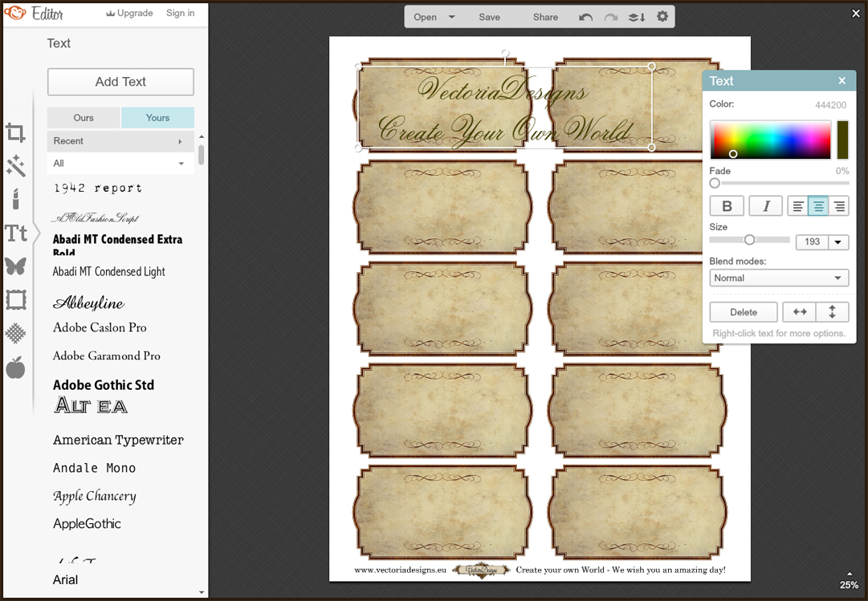Screen dimensions: 868x601
Task: Align text left
Action: (797, 206)
